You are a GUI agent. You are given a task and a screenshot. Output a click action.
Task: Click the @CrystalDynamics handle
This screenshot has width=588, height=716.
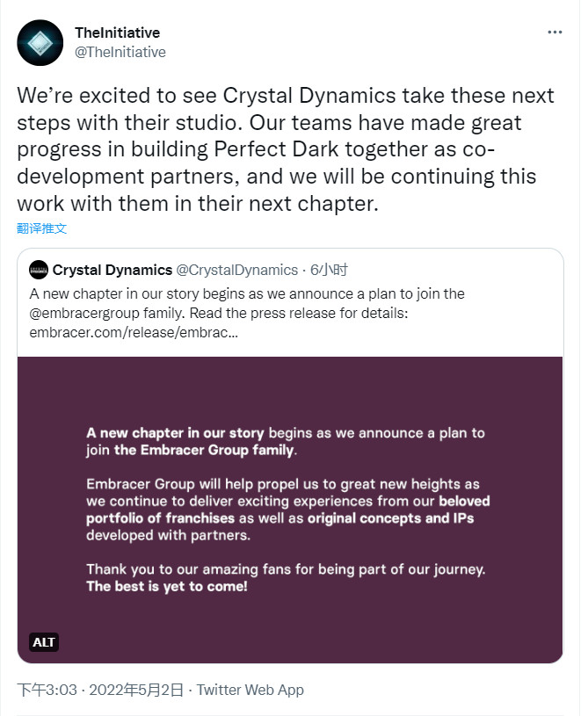tap(236, 270)
